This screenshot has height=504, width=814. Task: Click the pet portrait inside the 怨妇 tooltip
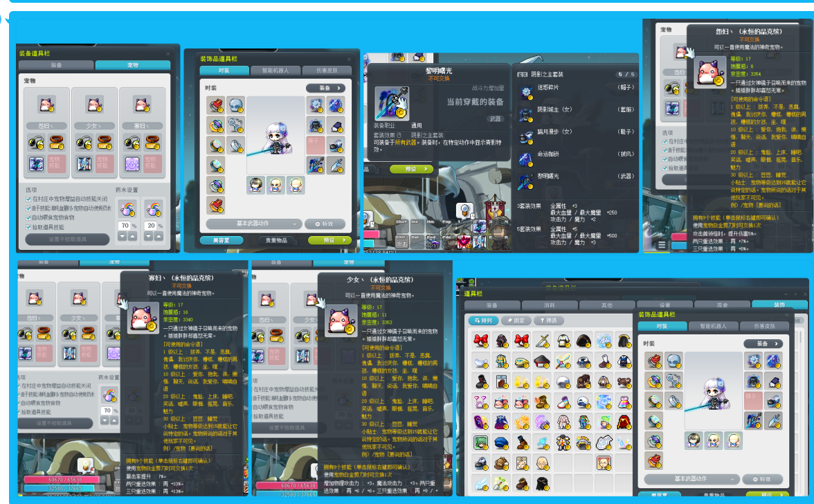(709, 71)
